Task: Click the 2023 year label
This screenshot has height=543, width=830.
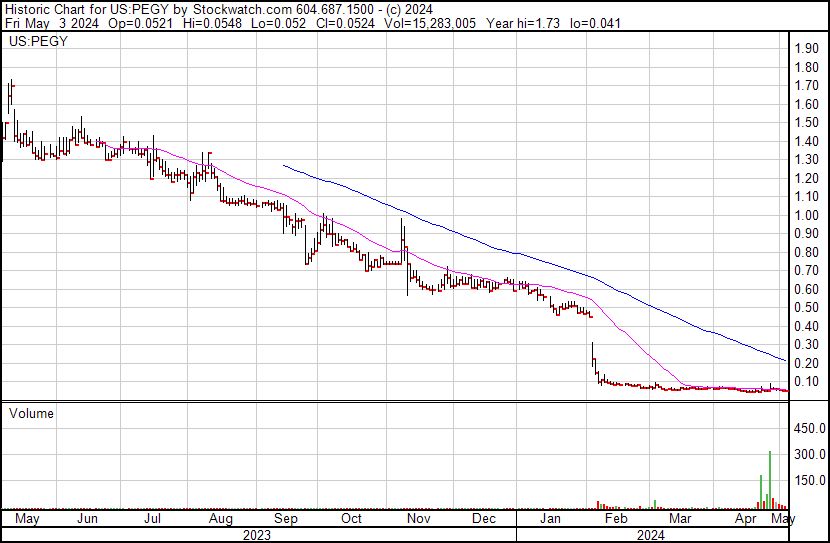Action: 258,534
